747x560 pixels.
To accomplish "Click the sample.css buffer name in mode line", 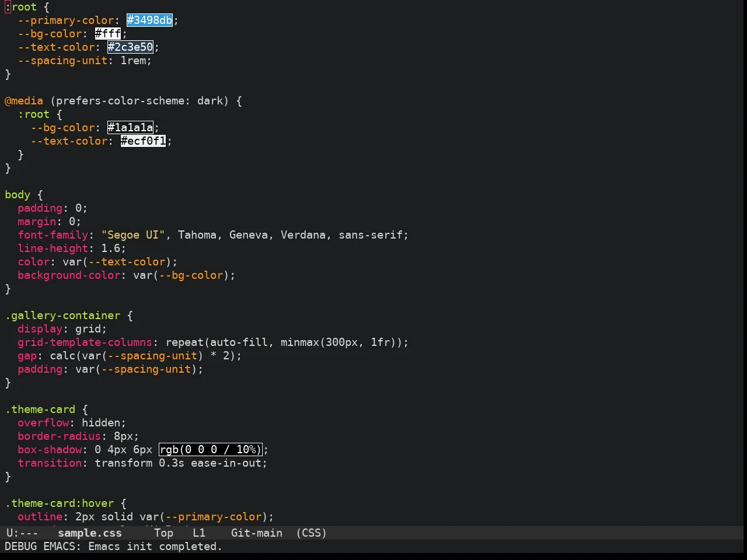I will tap(90, 533).
